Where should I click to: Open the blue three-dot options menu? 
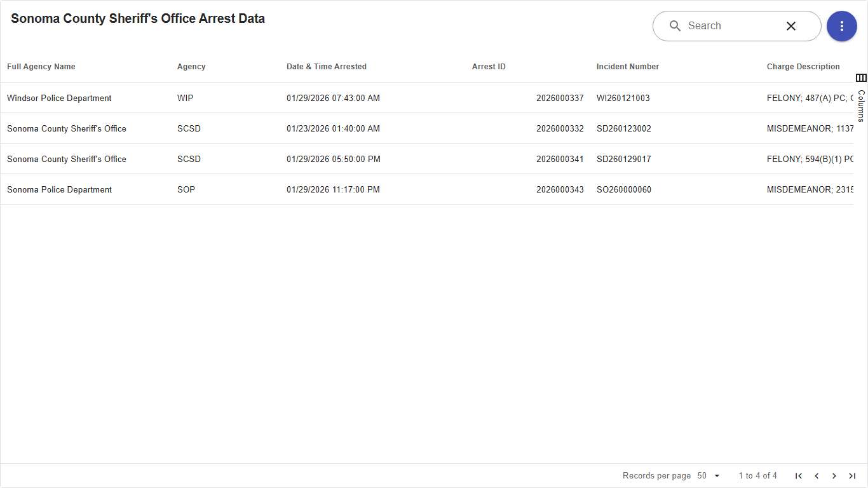[x=842, y=26]
